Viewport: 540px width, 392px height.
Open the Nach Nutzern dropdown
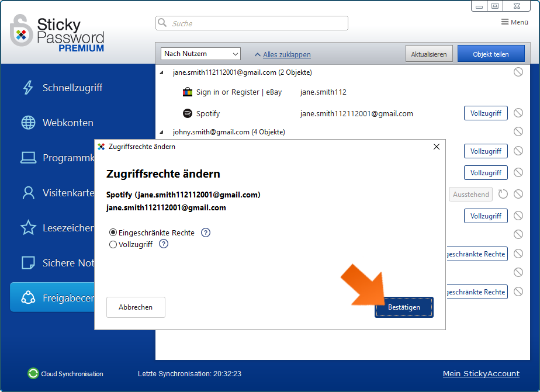(x=200, y=54)
